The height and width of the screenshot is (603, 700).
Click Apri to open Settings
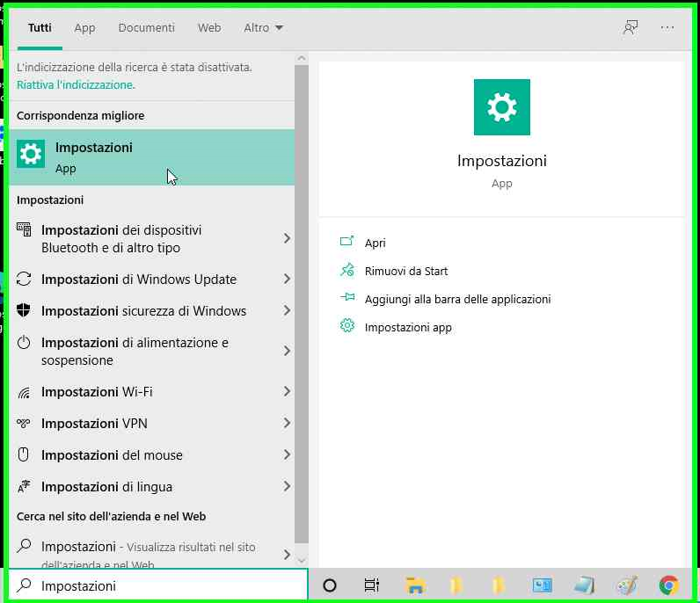[x=375, y=243]
